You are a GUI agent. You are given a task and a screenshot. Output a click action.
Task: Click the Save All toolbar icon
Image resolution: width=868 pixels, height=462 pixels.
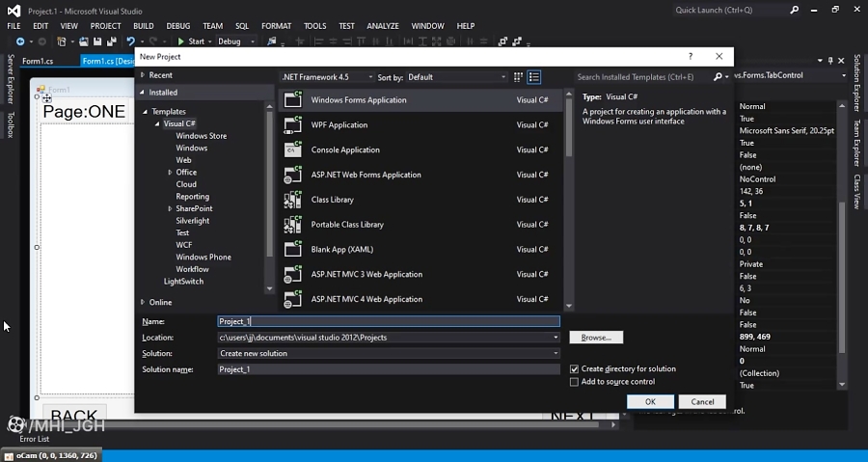pyautogui.click(x=110, y=41)
